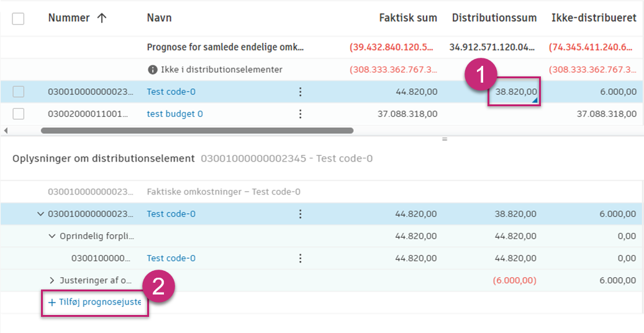Open three-dot menu for Test code-0 in top table
The height and width of the screenshot is (333, 644).
(300, 92)
